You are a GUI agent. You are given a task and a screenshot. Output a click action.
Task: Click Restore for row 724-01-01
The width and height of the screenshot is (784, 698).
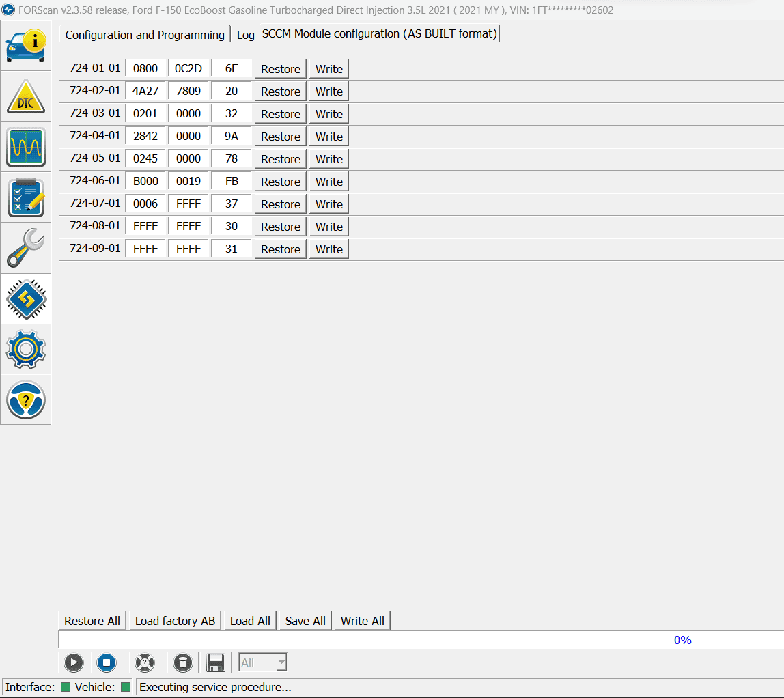(281, 69)
